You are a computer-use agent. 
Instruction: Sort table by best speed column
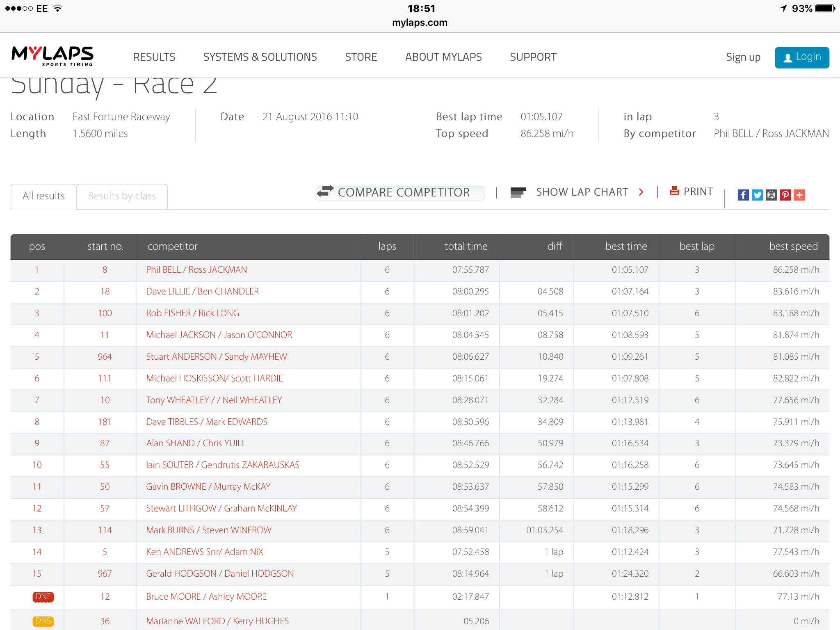pos(793,246)
